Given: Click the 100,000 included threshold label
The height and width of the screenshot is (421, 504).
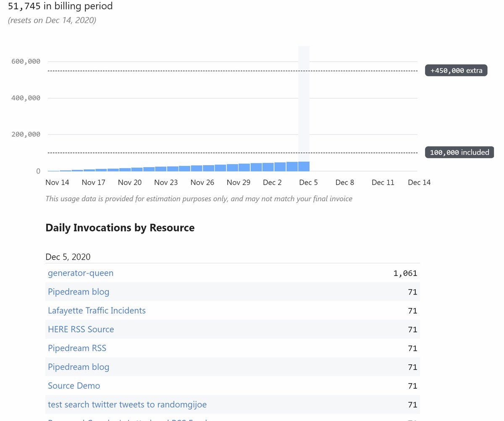Looking at the screenshot, I should 459,152.
